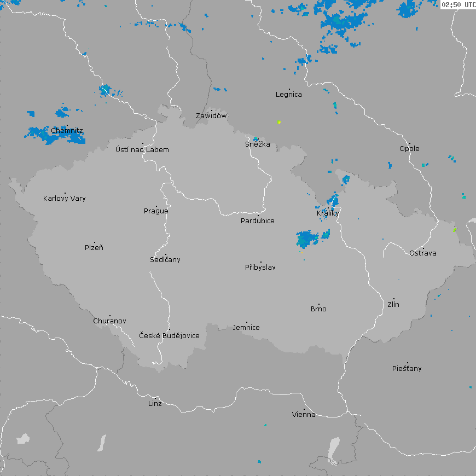Select the Karlovy Vary label
This screenshot has width=476, height=476.
65,199
